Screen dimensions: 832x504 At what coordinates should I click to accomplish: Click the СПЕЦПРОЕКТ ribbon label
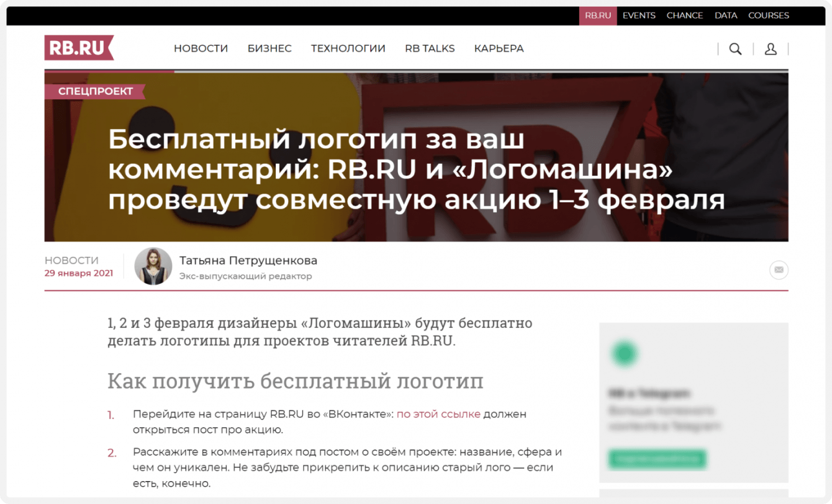tap(95, 91)
